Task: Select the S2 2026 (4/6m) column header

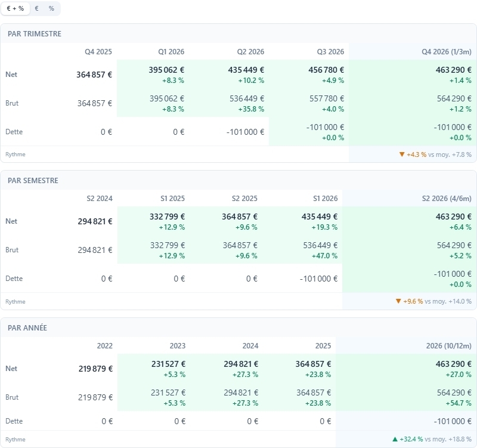Action: point(447,199)
